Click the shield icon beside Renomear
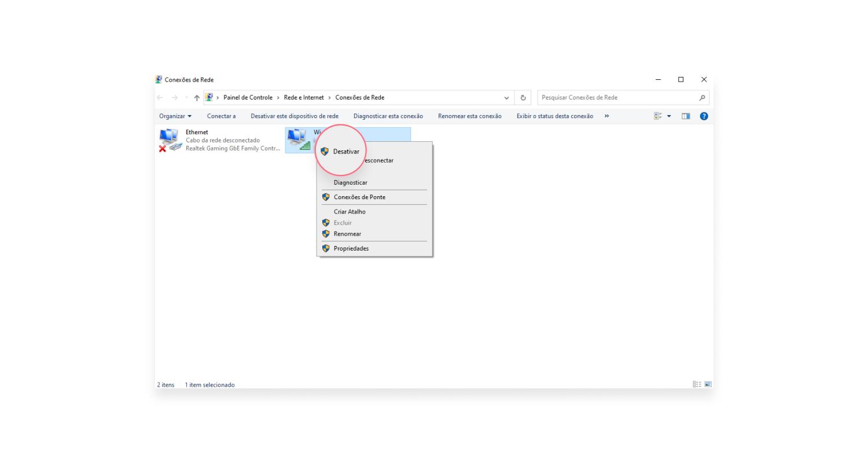The width and height of the screenshot is (868, 463). pos(326,234)
